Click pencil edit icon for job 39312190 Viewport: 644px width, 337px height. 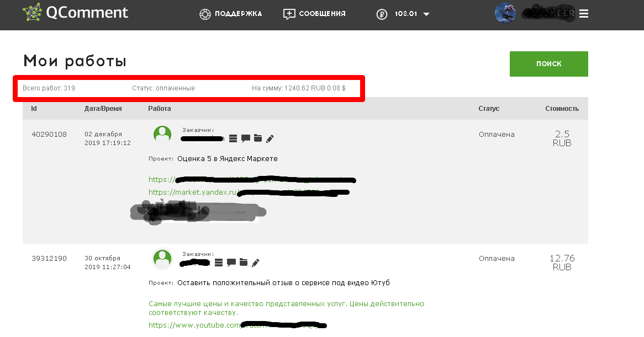click(256, 263)
